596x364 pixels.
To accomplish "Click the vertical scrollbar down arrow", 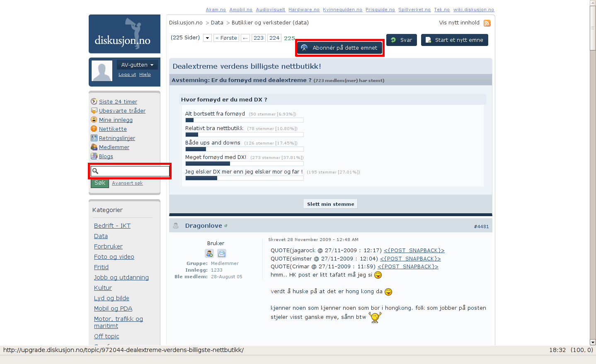I will 593,342.
